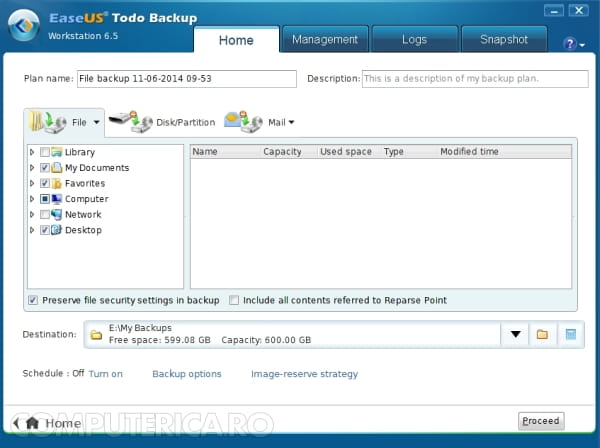Screen dimensions: 600x448
Task: Sort by the Name column header
Action: (205, 152)
